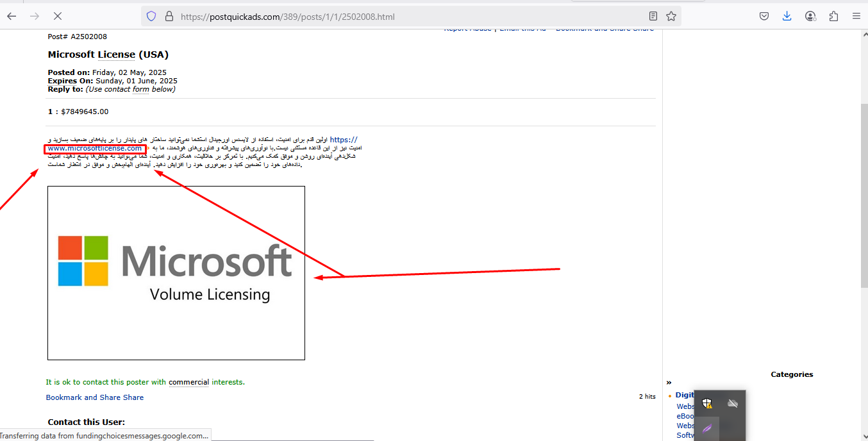Click the price $7849645.00
Viewport: 868px width, 441px height.
(x=85, y=112)
